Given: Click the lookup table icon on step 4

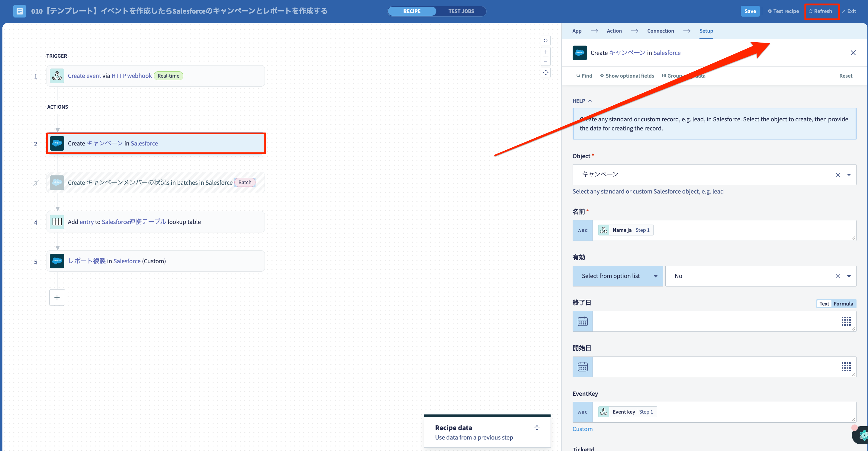Looking at the screenshot, I should click(57, 222).
